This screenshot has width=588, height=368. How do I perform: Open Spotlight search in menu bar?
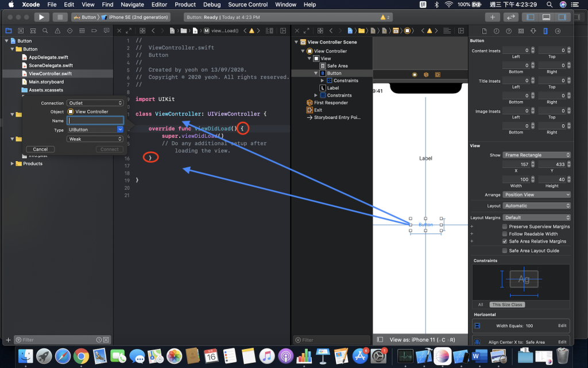pyautogui.click(x=550, y=5)
